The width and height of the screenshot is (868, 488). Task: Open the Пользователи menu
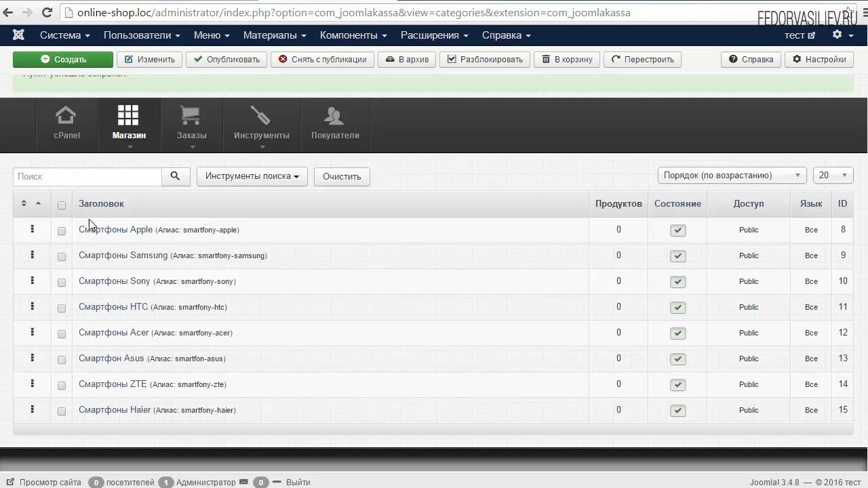pyautogui.click(x=142, y=35)
